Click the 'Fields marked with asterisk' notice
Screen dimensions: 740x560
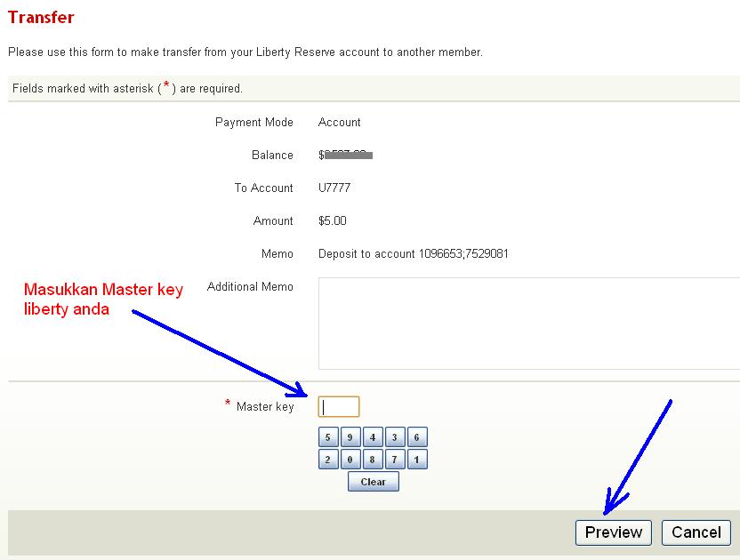(x=127, y=88)
